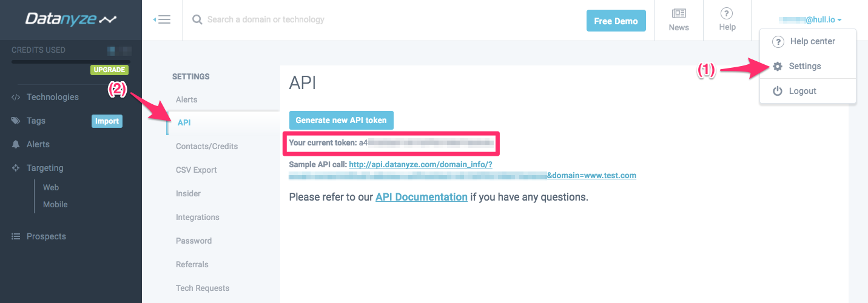Click the Alerts bell icon

click(x=16, y=144)
